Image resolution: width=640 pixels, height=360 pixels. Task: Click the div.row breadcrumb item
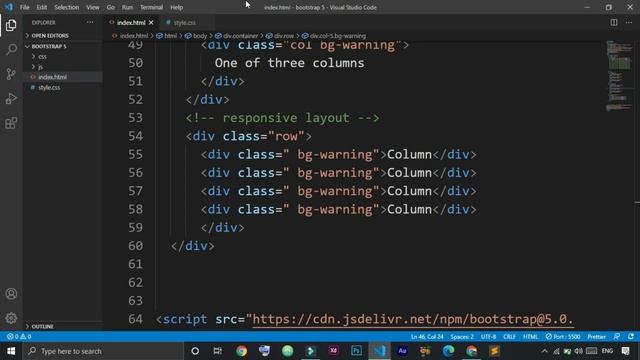[x=280, y=36]
